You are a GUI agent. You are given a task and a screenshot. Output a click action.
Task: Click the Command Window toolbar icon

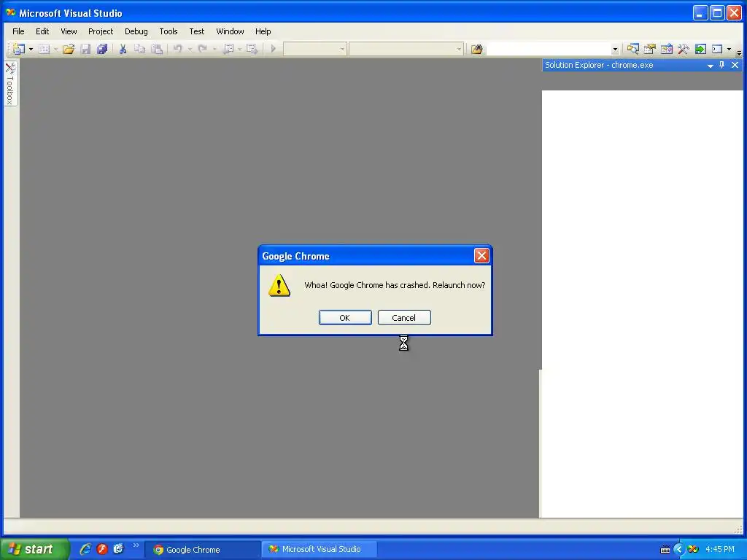click(717, 49)
